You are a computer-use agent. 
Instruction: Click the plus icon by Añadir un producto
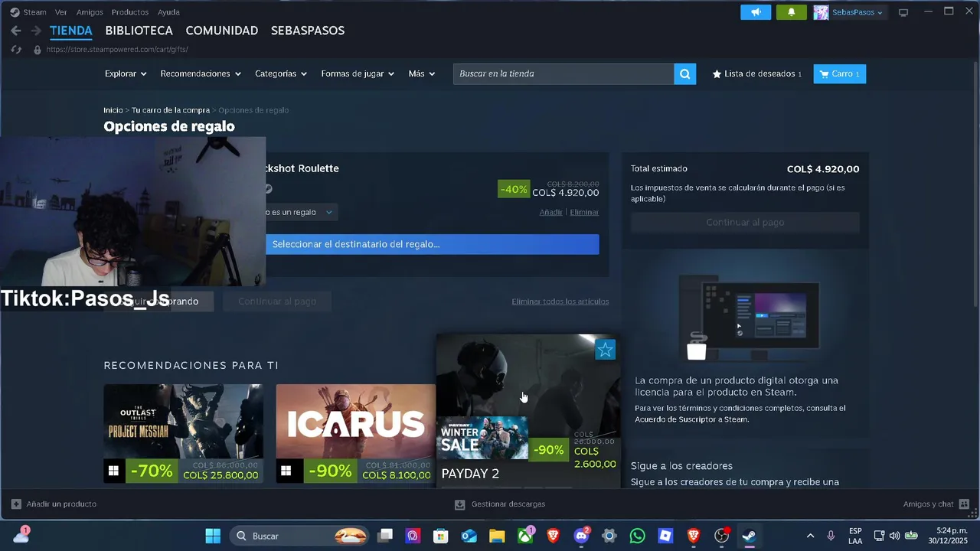coord(16,504)
